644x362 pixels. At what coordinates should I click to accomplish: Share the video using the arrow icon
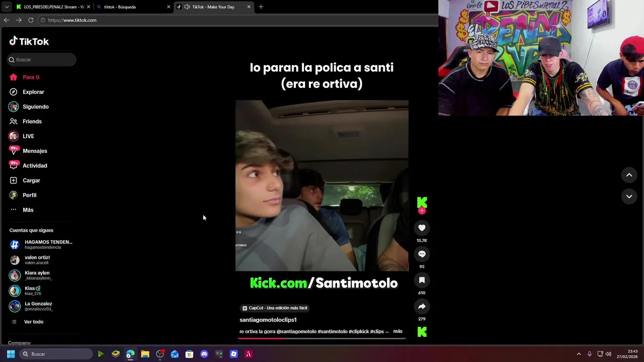(x=422, y=306)
